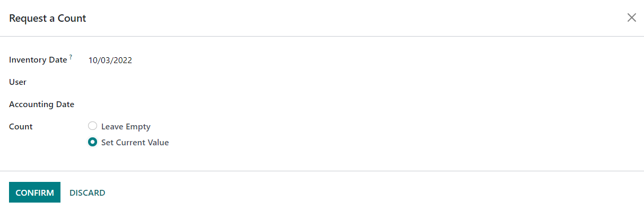Click the empty footer area beside Discard
This screenshot has height=210, width=644.
click(x=371, y=192)
